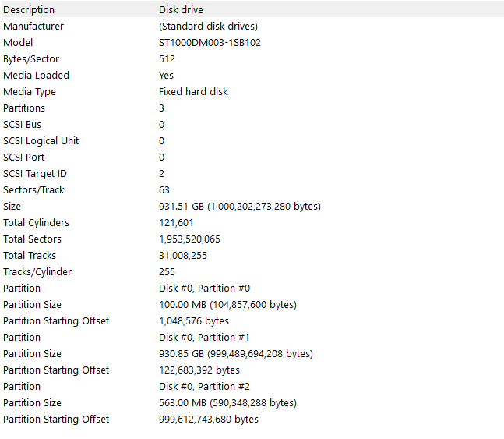
Task: Select the Total Sectors row
Action: (x=32, y=239)
